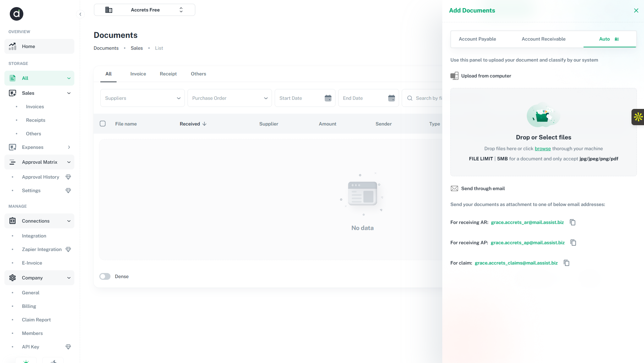Image resolution: width=644 pixels, height=363 pixels.
Task: Click the Company gear icon
Action: pos(13,278)
